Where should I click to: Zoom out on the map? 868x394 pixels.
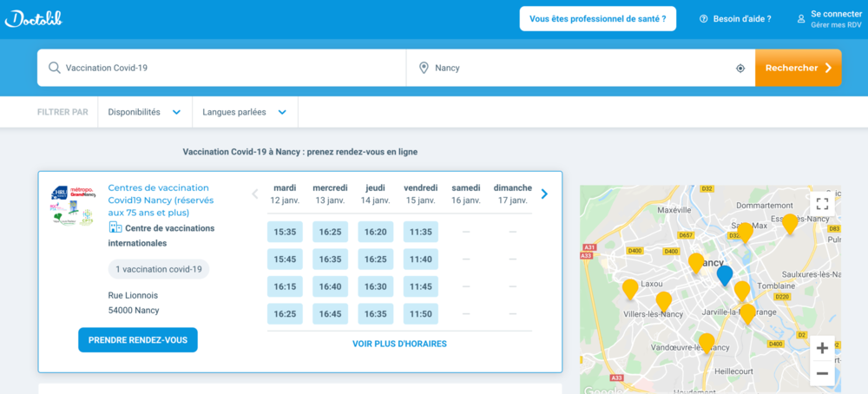point(822,373)
